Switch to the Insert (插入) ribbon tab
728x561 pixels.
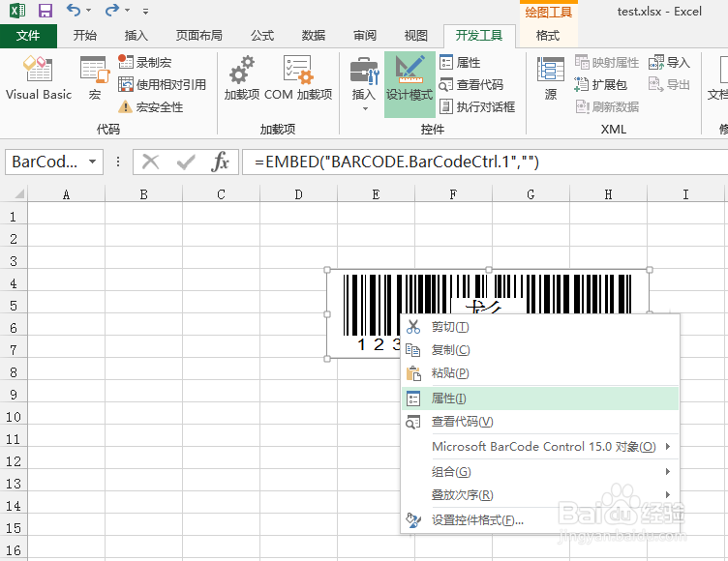tap(136, 36)
